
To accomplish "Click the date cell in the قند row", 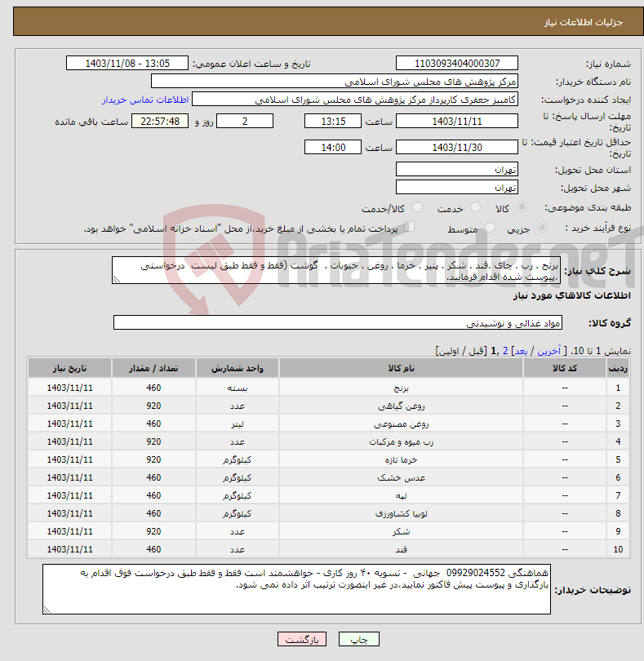I will [x=69, y=549].
